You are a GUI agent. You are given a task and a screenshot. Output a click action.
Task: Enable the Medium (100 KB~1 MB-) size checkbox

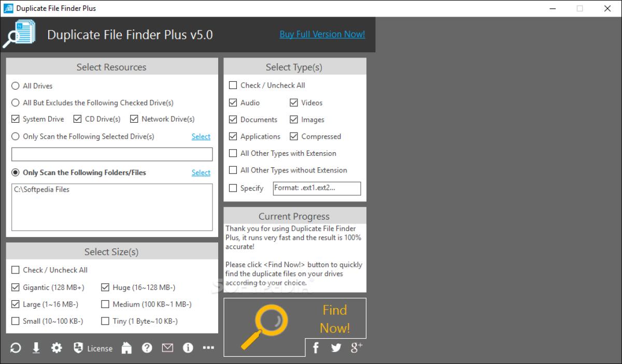[x=105, y=304]
